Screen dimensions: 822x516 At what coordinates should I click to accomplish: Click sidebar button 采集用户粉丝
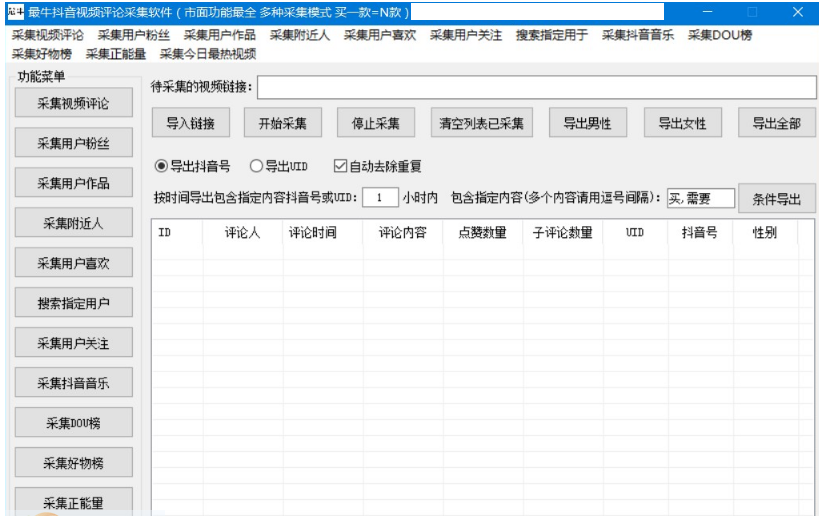73,143
